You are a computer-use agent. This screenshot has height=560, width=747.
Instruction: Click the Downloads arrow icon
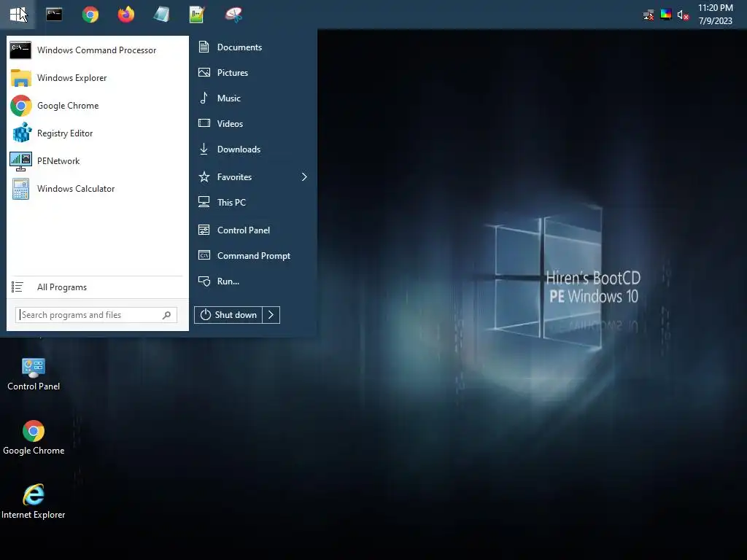(x=204, y=149)
